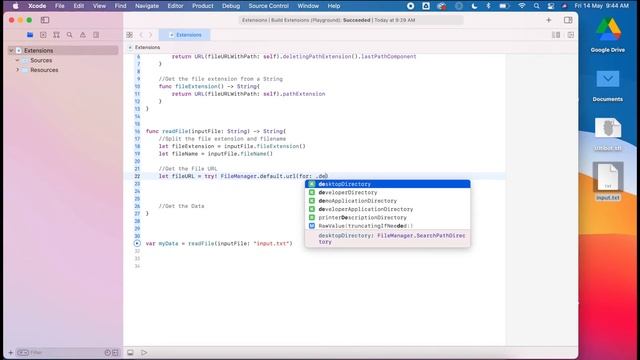640x360 pixels.
Task: Toggle the debug area icon
Action: coord(130,353)
